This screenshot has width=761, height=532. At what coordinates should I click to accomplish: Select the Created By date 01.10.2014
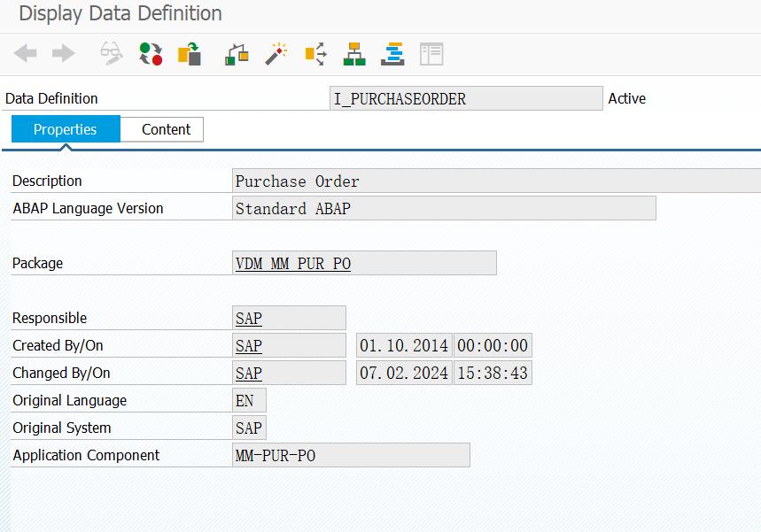point(403,345)
